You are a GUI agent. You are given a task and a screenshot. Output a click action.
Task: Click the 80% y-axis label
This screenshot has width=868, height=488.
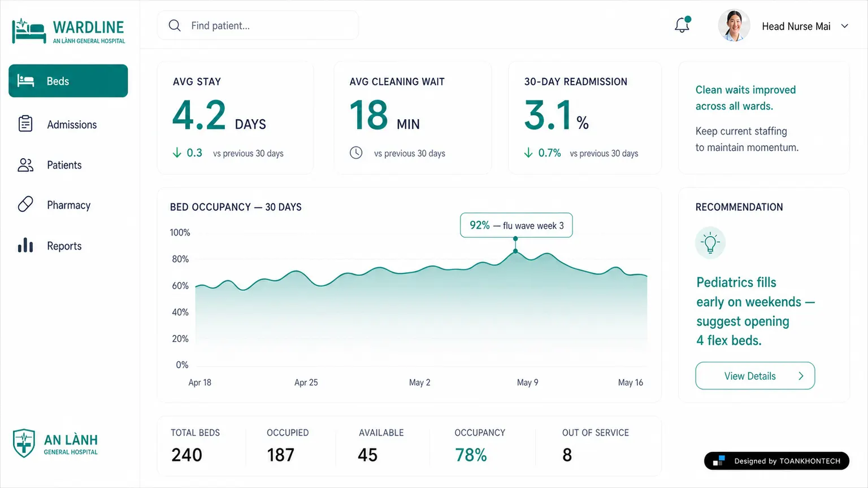[x=180, y=259]
